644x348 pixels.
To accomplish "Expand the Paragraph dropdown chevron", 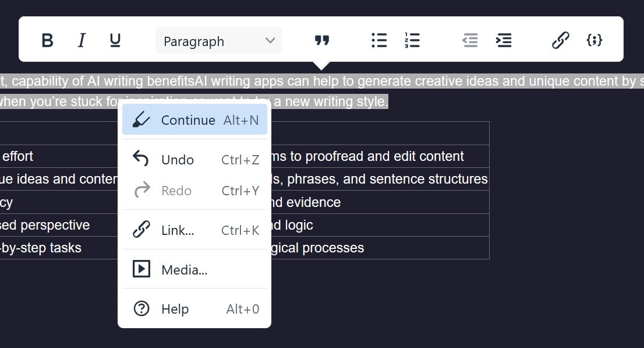I will 270,40.
